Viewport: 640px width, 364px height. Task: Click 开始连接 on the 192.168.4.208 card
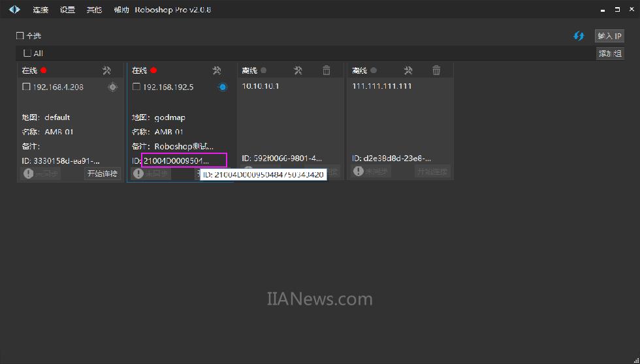click(x=103, y=174)
